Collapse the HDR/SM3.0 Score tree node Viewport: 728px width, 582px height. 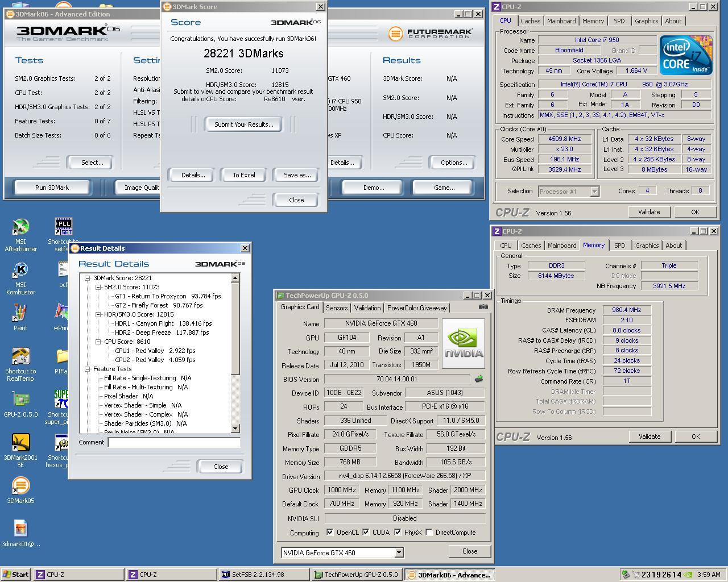[98, 314]
